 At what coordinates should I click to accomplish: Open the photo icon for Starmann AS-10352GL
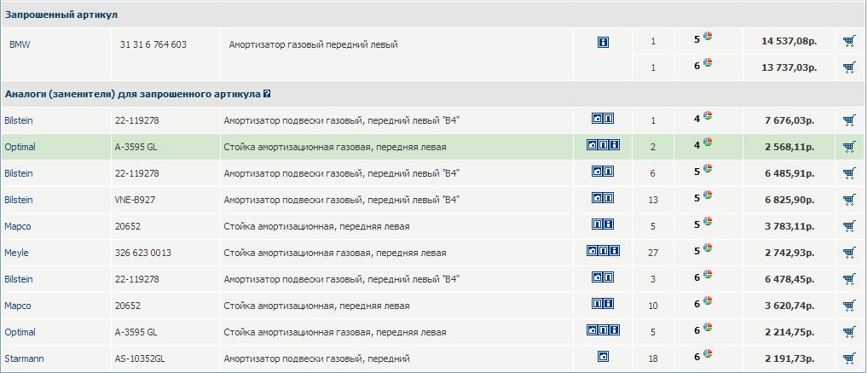pos(604,357)
